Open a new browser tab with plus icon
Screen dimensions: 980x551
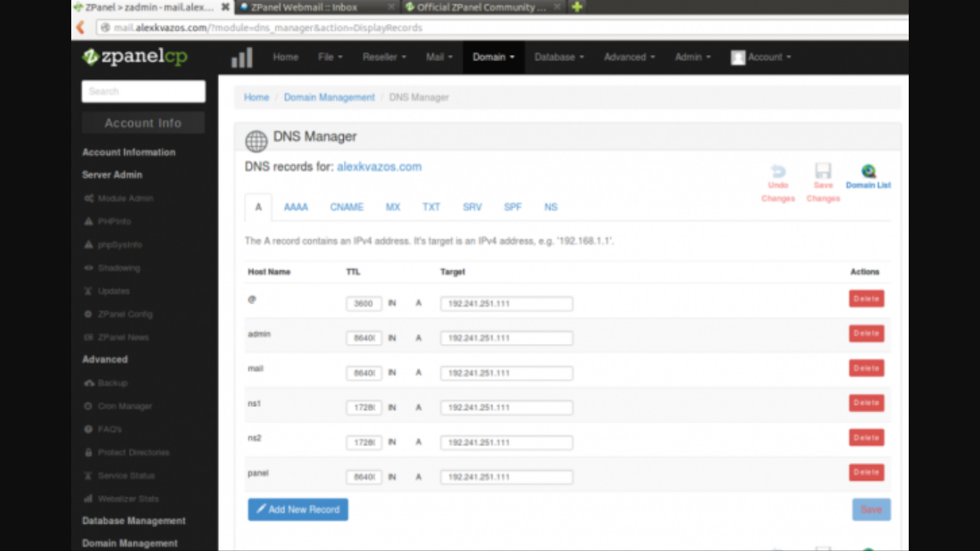(x=577, y=7)
